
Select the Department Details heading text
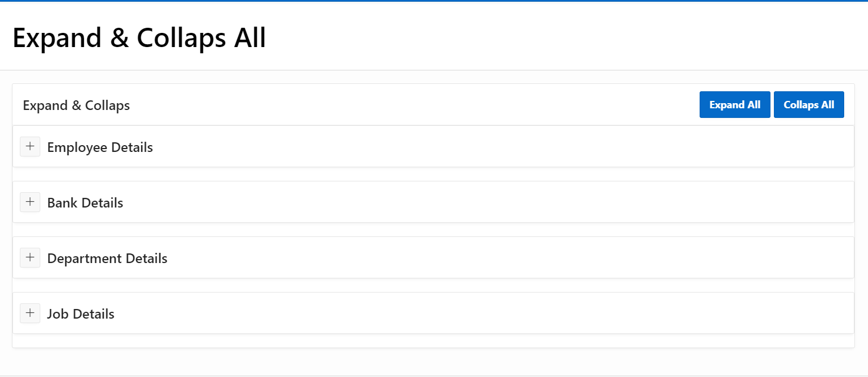(107, 259)
